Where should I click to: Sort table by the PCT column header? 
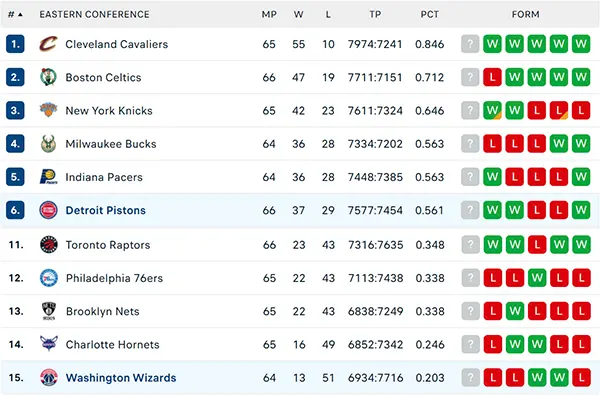429,14
